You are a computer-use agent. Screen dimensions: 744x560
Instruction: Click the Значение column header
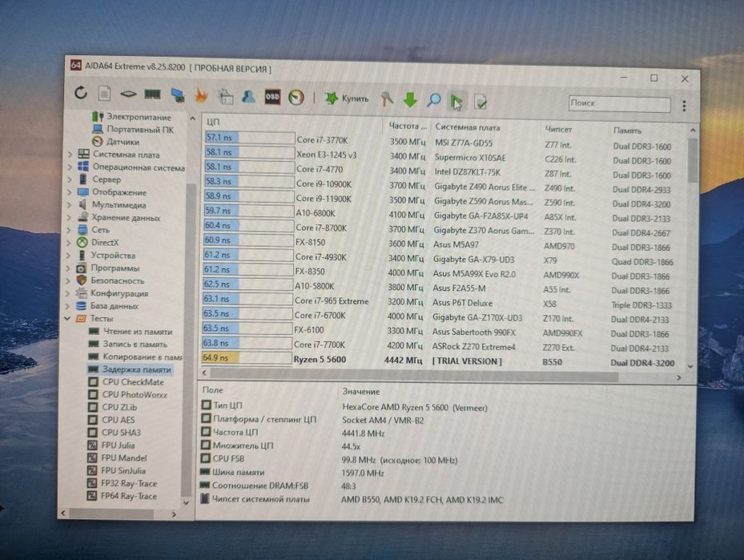tap(361, 392)
